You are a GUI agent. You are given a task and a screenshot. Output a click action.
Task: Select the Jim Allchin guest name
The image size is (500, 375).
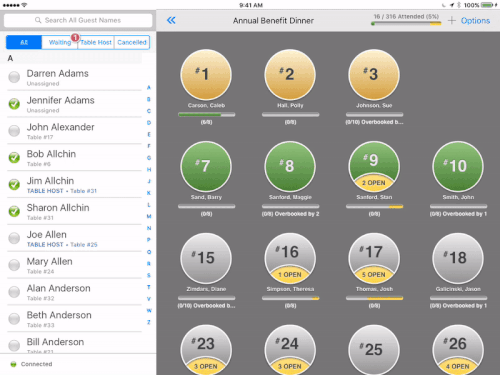tap(50, 181)
